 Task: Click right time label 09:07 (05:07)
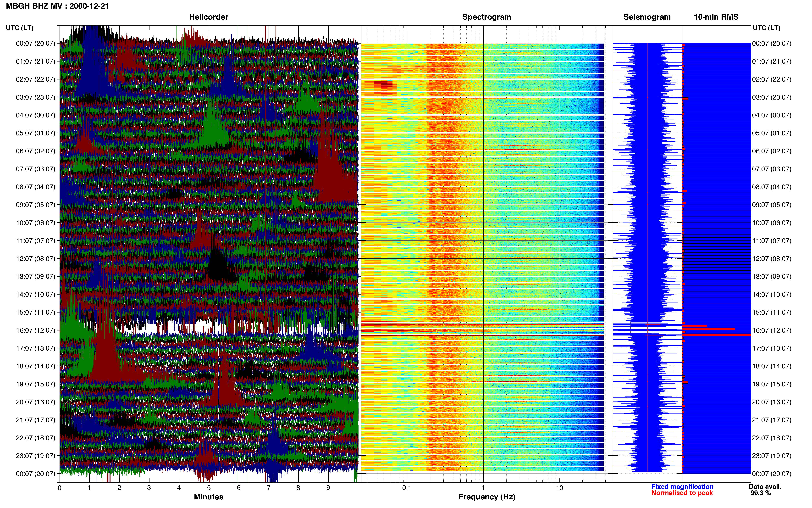tap(772, 205)
